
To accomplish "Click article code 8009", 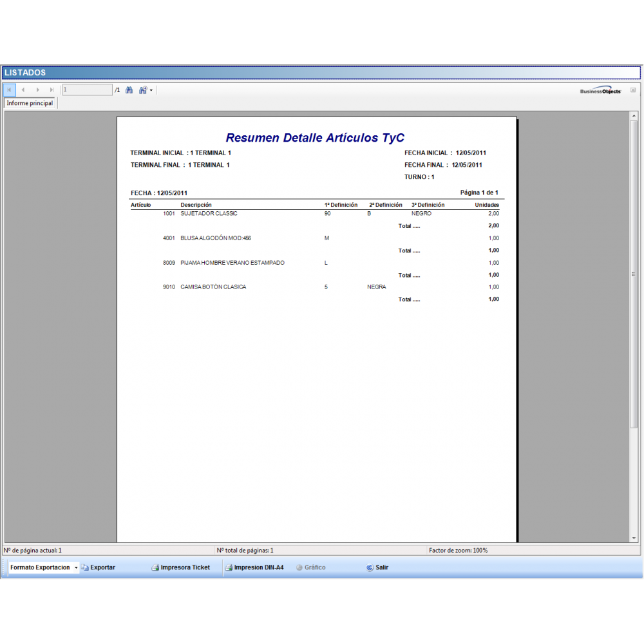I will point(169,263).
